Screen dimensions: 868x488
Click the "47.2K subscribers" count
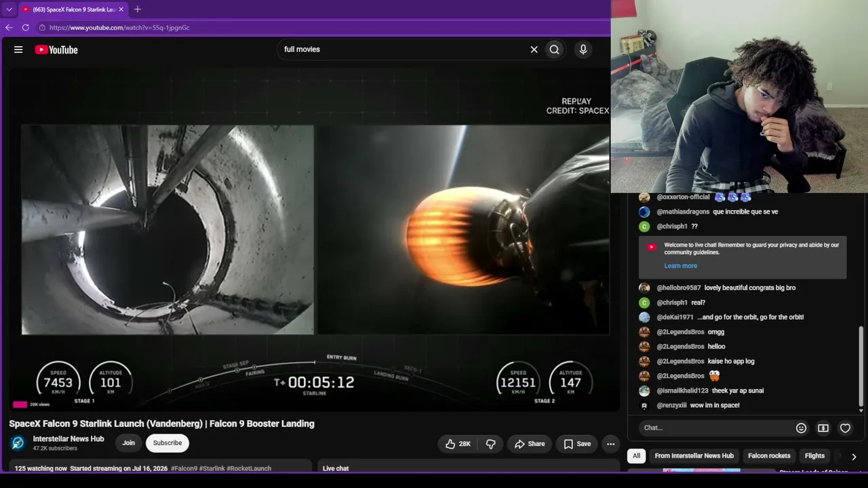(x=55, y=449)
